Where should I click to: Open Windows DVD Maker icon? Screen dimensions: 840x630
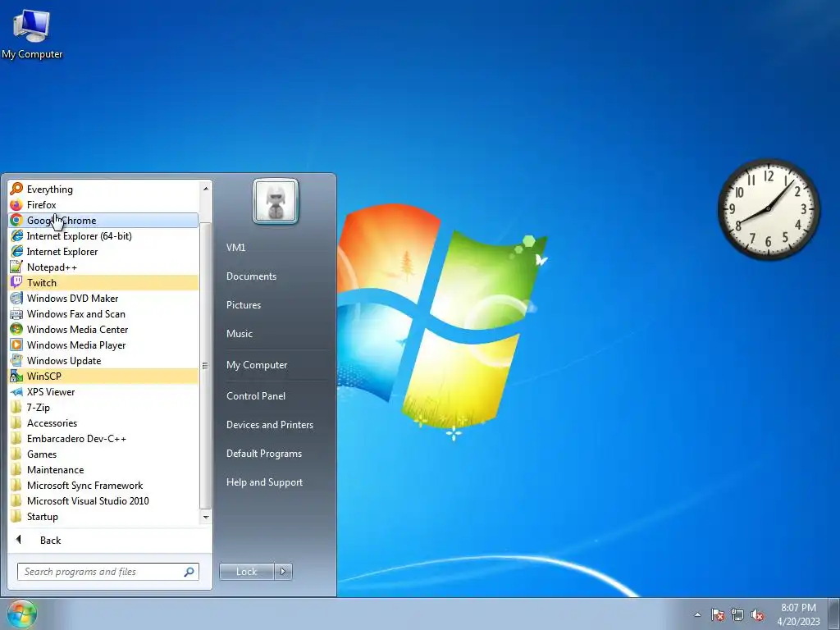tap(16, 298)
